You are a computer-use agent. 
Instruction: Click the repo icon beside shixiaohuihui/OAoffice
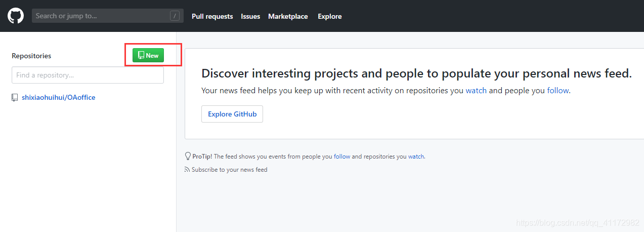(15, 97)
